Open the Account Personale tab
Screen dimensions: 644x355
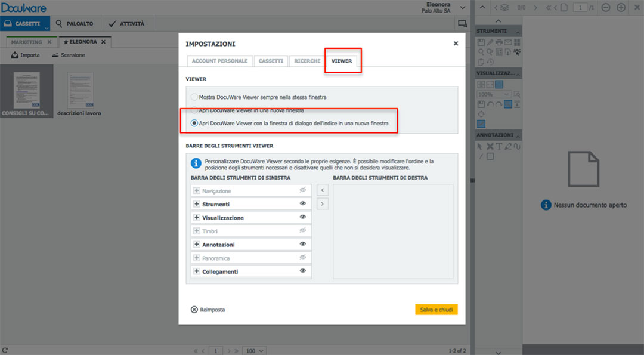point(219,61)
